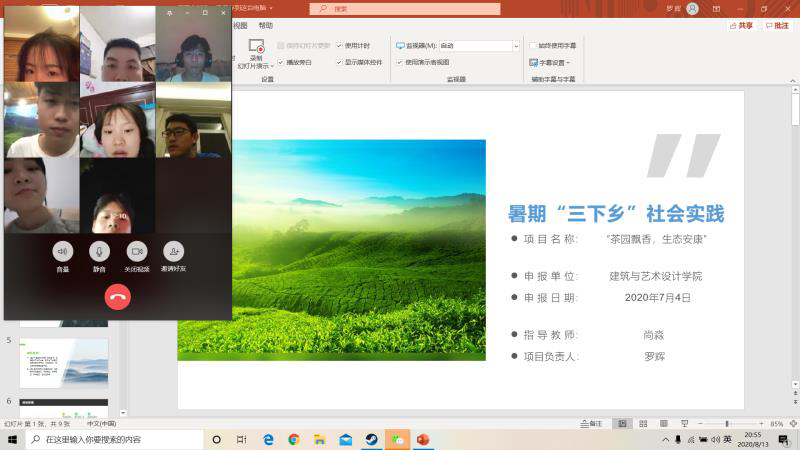Screen dimensions: 800x450
Task: Uncheck the 使用计时 checkbox
Action: (x=340, y=46)
